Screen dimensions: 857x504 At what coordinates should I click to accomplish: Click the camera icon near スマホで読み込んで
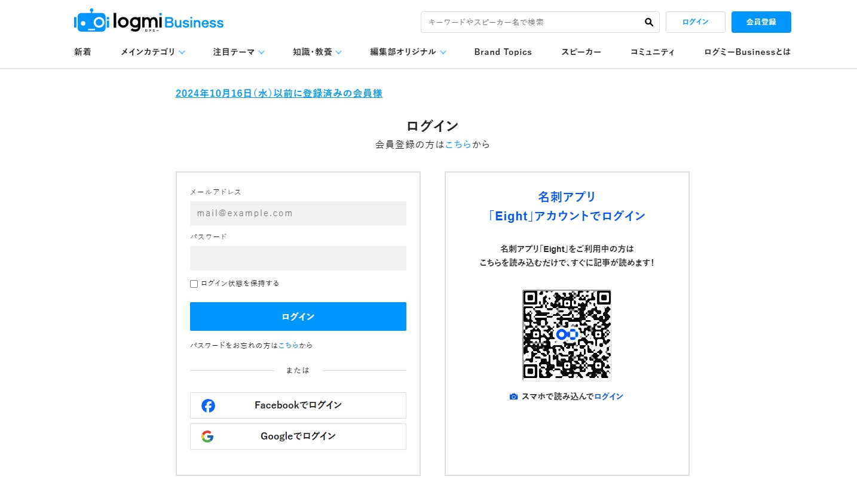pos(513,397)
